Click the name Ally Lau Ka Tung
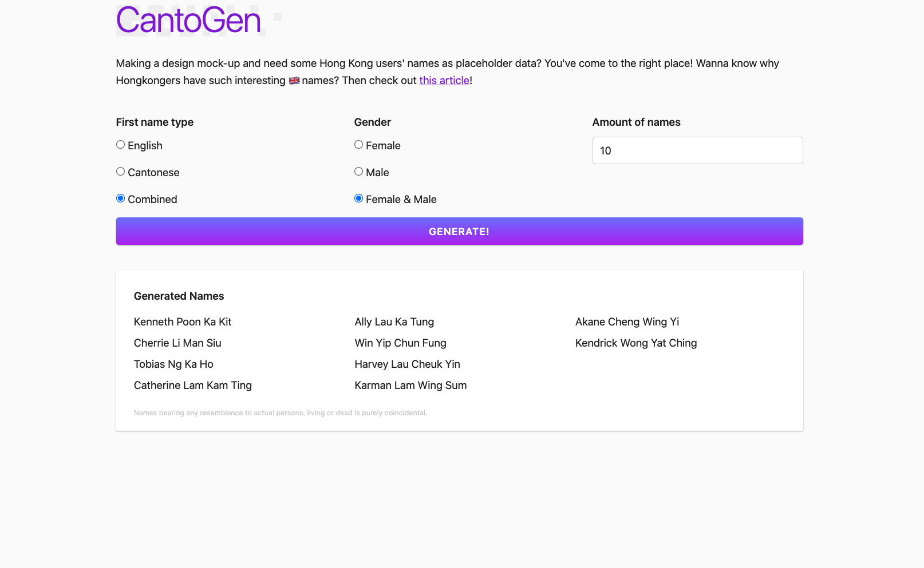The width and height of the screenshot is (924, 568). [394, 322]
